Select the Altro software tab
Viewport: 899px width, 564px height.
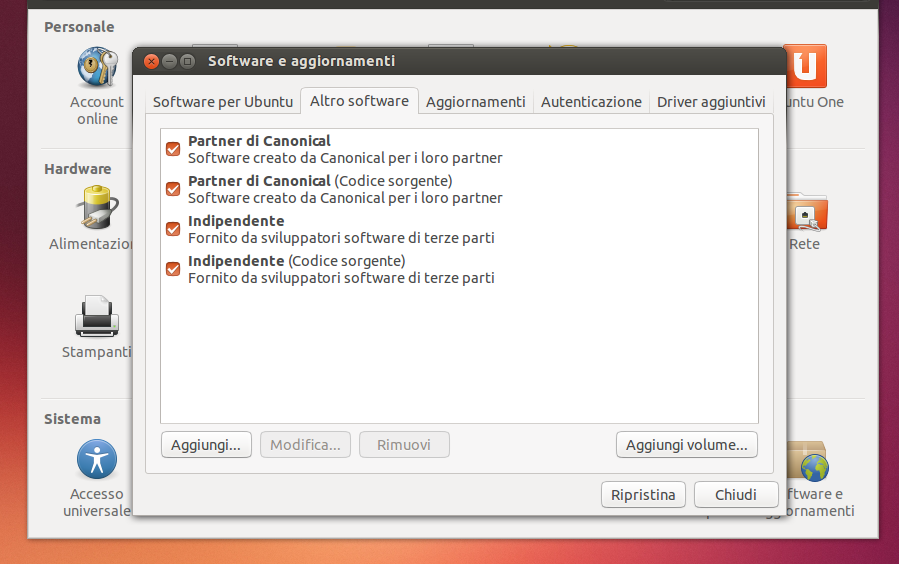point(359,101)
